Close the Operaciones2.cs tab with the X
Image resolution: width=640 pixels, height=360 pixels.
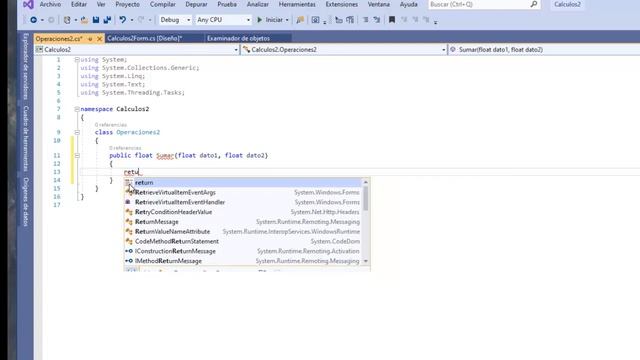point(99,39)
